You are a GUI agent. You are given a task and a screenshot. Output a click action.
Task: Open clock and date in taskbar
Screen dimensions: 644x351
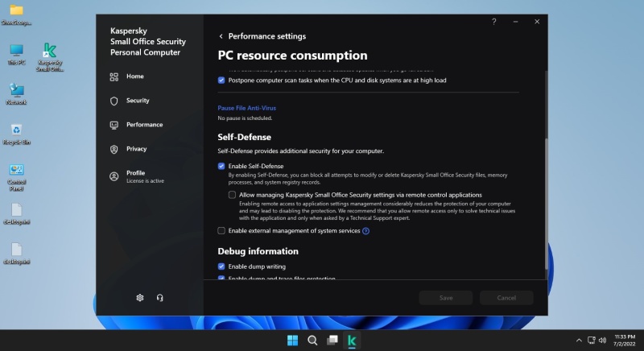625,341
